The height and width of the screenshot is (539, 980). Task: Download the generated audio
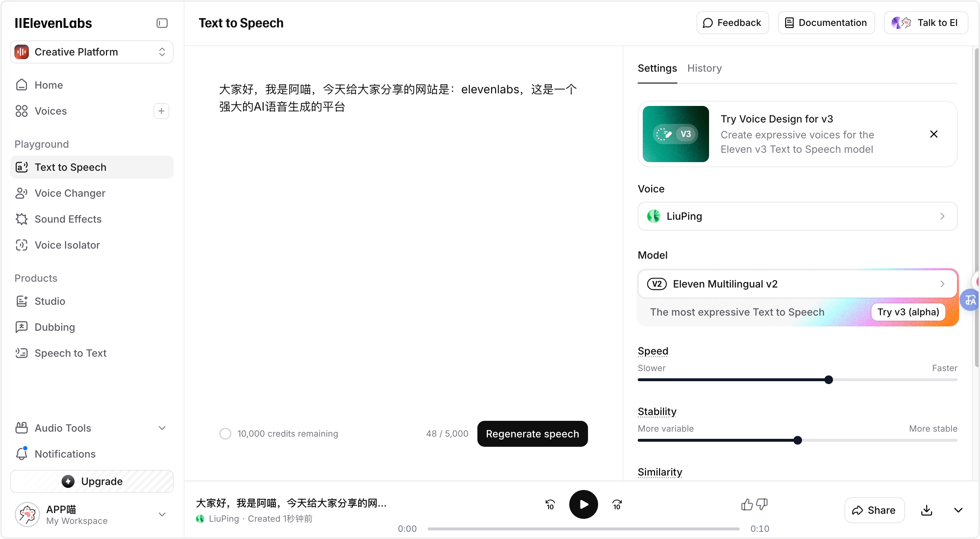(x=926, y=510)
